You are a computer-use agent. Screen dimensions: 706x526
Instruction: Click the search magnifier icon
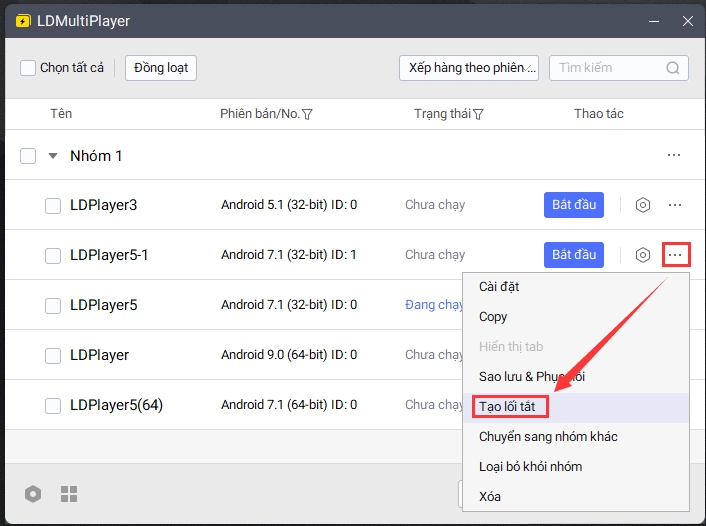click(x=673, y=68)
